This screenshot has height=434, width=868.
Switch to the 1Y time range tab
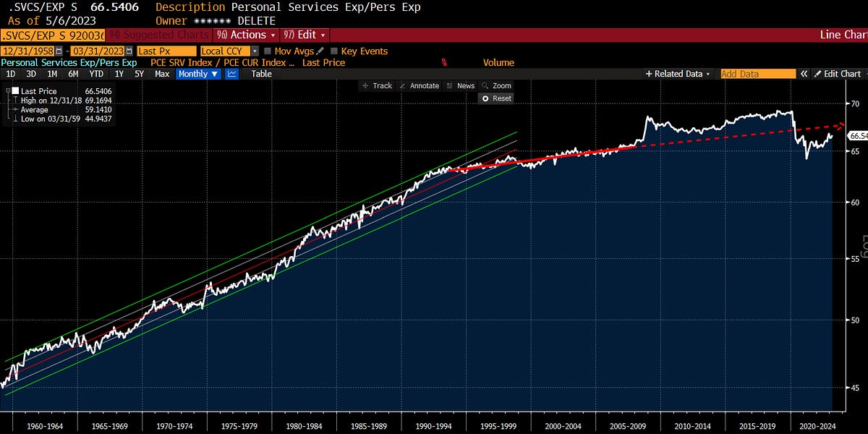click(118, 74)
